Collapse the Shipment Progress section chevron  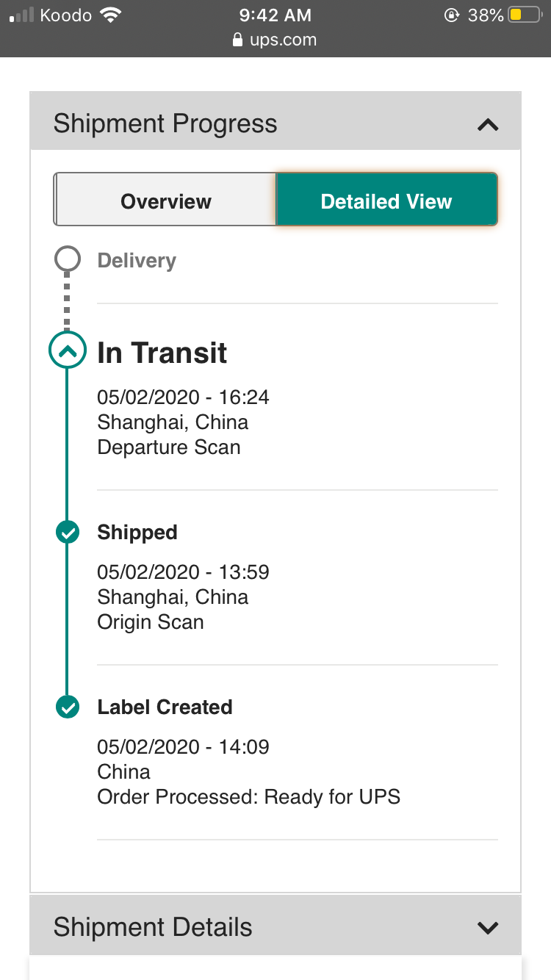pyautogui.click(x=488, y=125)
